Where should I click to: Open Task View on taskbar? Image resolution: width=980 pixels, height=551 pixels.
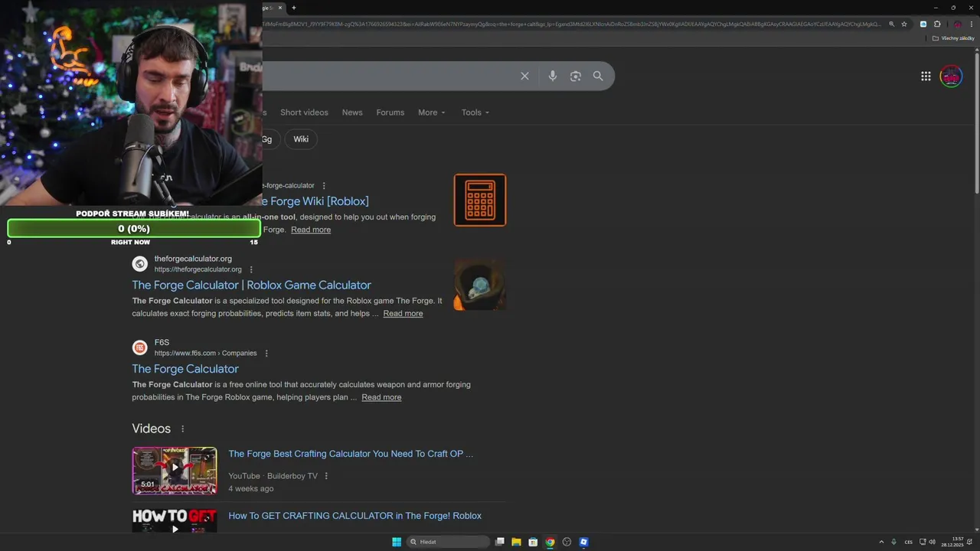click(x=500, y=542)
